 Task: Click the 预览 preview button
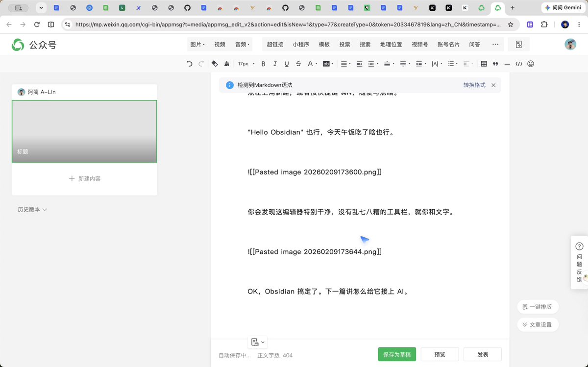pos(440,354)
